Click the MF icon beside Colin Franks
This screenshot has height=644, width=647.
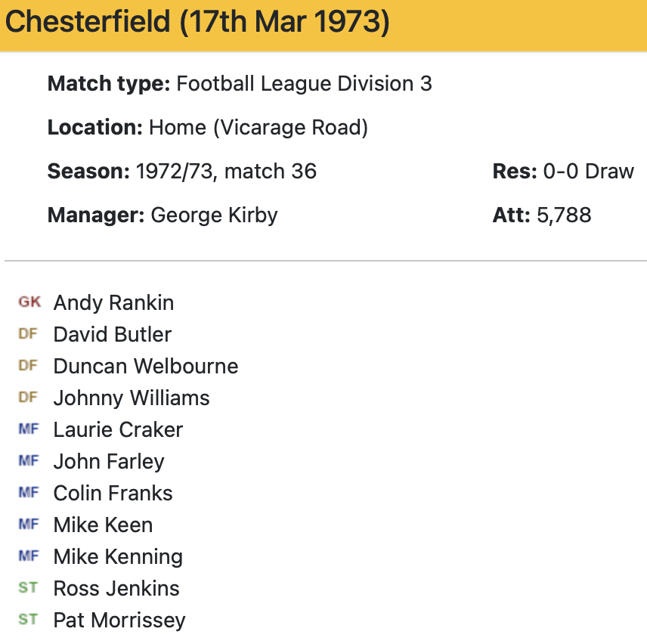28,493
